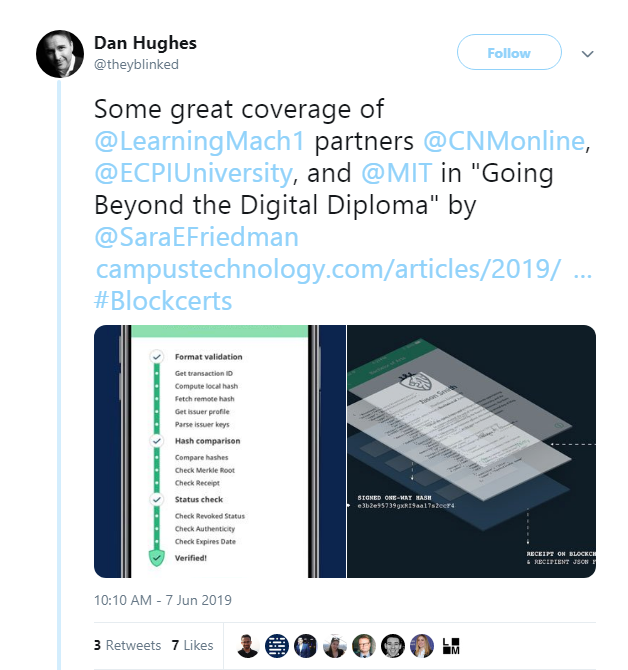This screenshot has width=628, height=670.
Task: Open the tweet timestamp 10:10 AM
Action: tap(163, 600)
